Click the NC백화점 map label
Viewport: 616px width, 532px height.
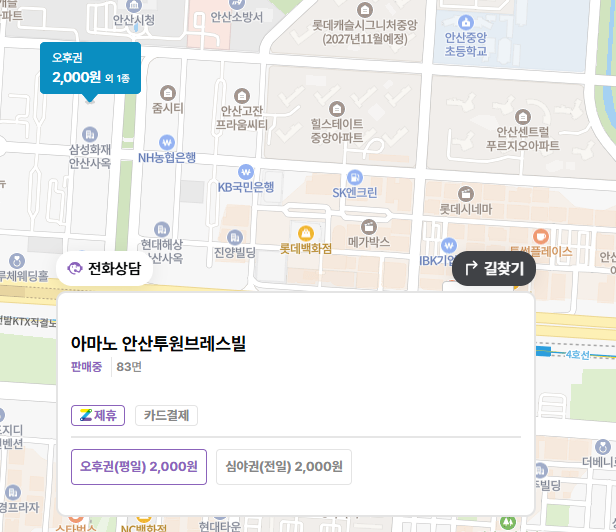[143, 528]
